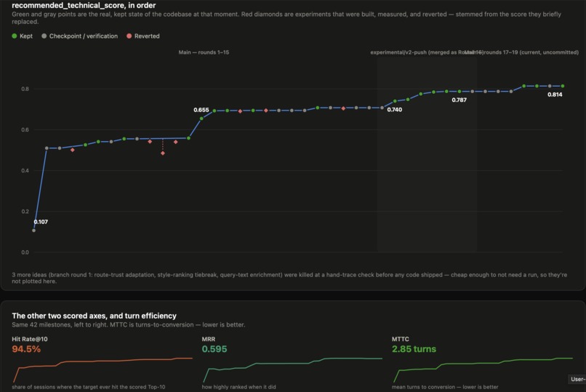Select the gray starting point at 0.107
This screenshot has width=586, height=392.
pyautogui.click(x=34, y=231)
